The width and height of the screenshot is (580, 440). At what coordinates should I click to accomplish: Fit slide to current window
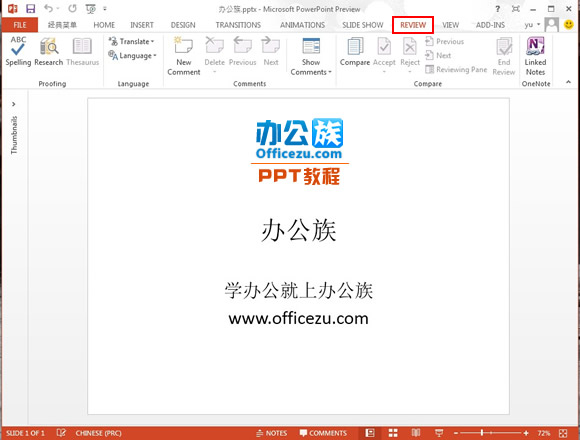point(563,433)
